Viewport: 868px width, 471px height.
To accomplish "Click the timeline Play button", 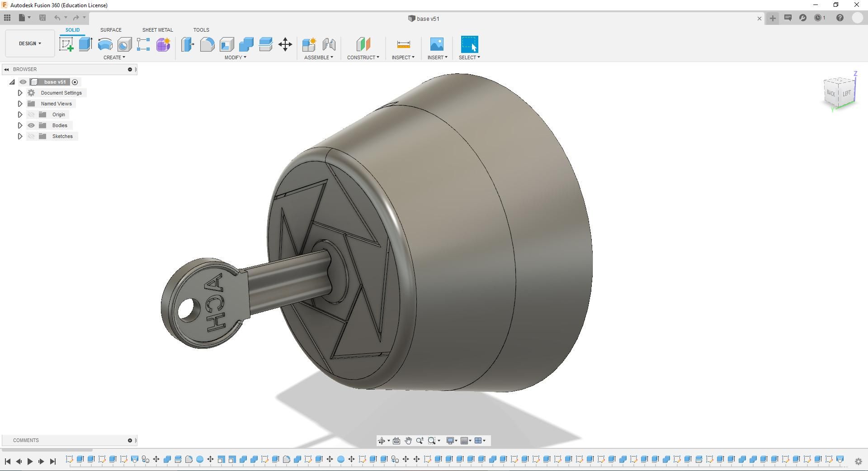I will pos(30,461).
